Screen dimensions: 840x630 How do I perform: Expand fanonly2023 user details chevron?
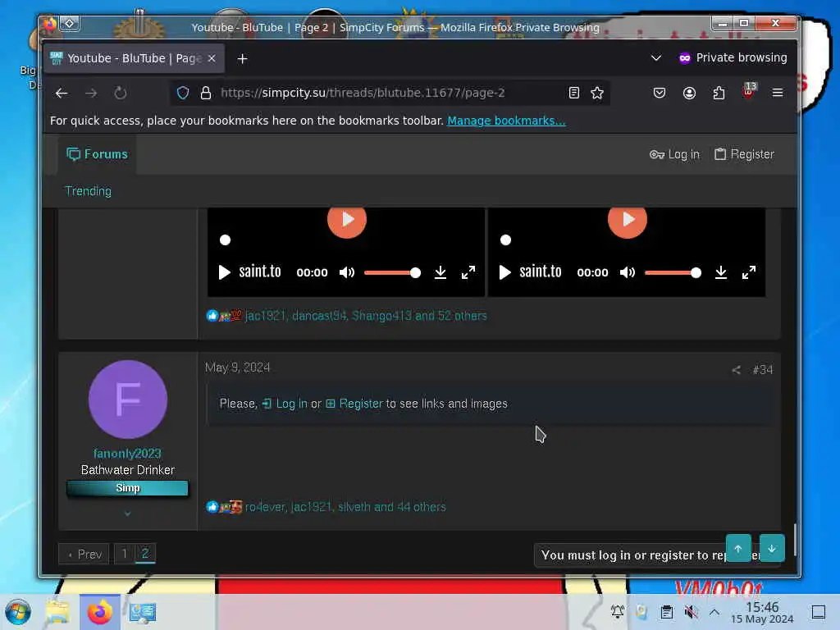click(127, 514)
